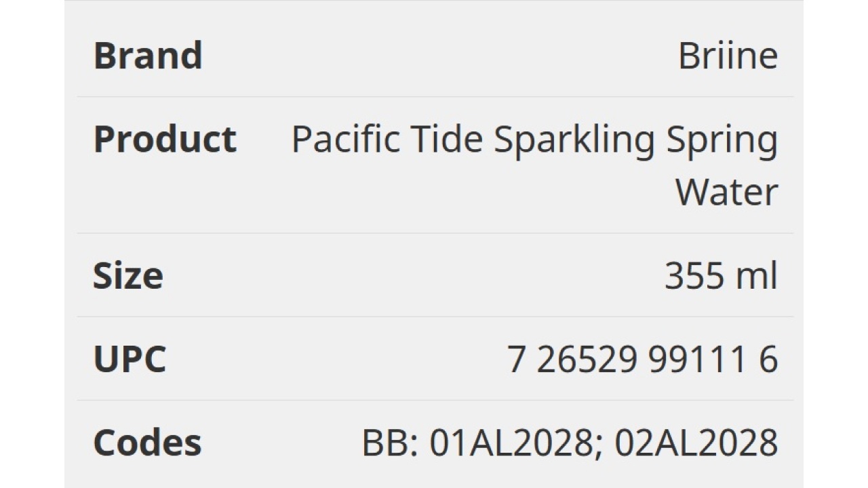Select the 355 ml size value
This screenshot has width=868, height=488.
(x=721, y=276)
